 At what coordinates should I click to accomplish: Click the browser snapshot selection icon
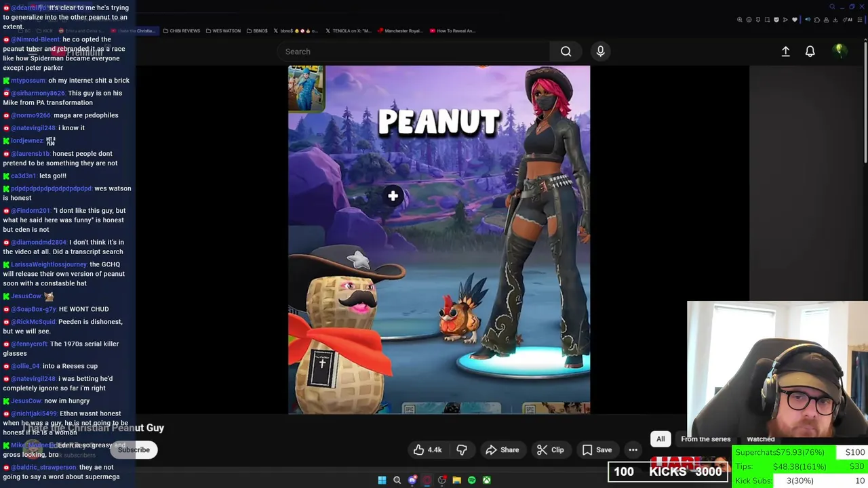(767, 20)
